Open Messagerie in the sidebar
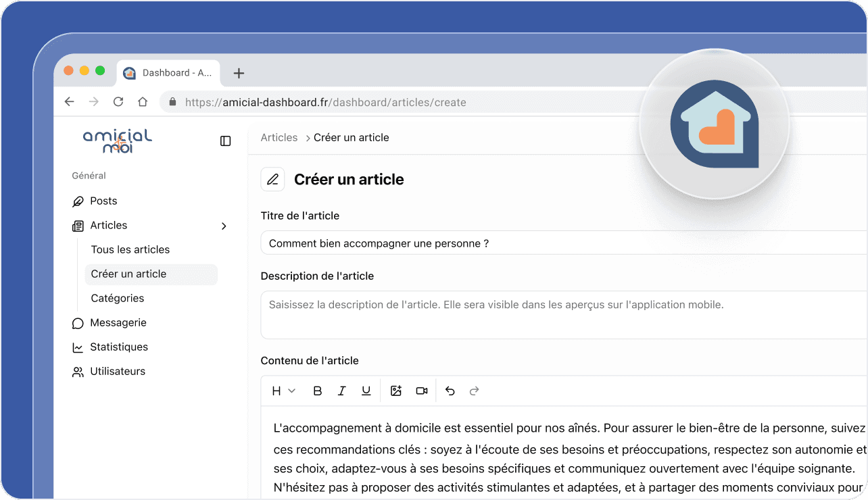The image size is (868, 500). [x=118, y=322]
